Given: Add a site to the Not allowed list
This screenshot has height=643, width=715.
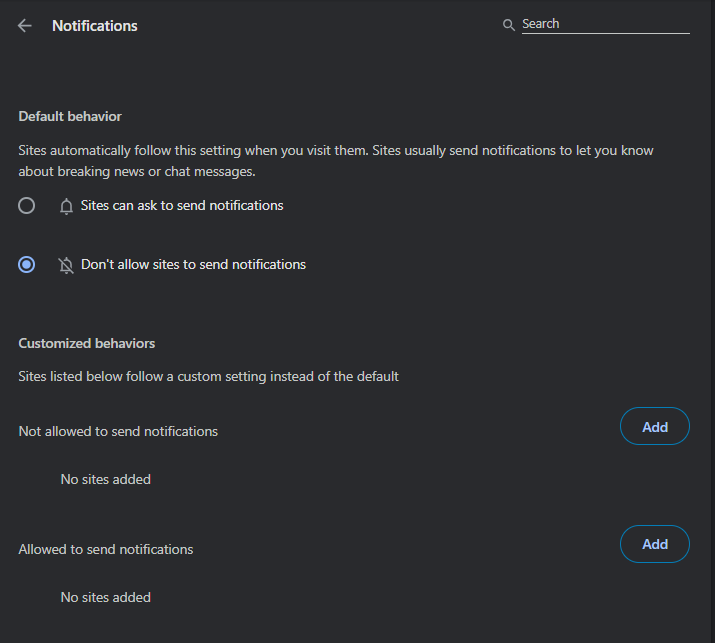Looking at the screenshot, I should (x=654, y=427).
